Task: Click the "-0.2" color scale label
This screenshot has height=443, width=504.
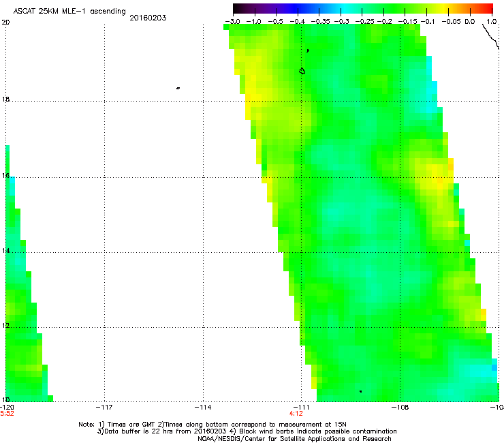Action: point(384,22)
